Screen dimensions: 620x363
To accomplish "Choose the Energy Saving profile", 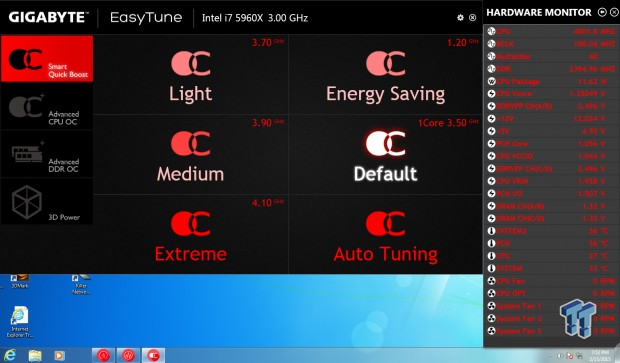I will [x=386, y=75].
